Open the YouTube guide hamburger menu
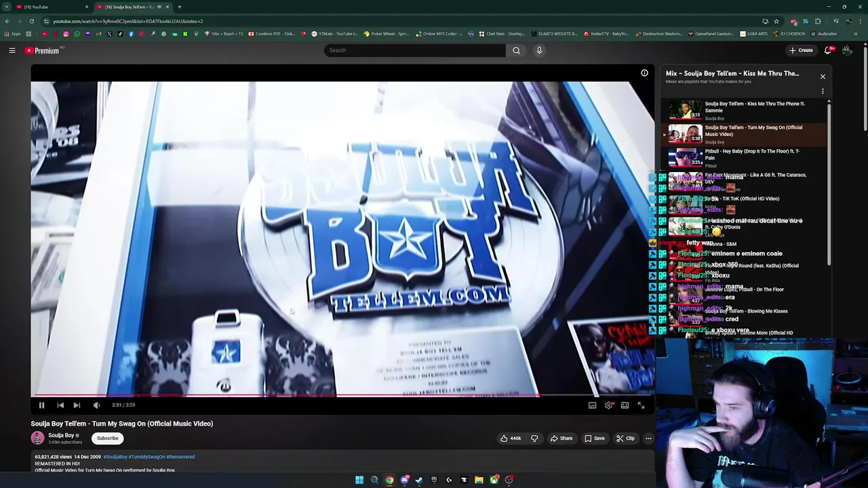This screenshot has width=868, height=488. coord(12,50)
